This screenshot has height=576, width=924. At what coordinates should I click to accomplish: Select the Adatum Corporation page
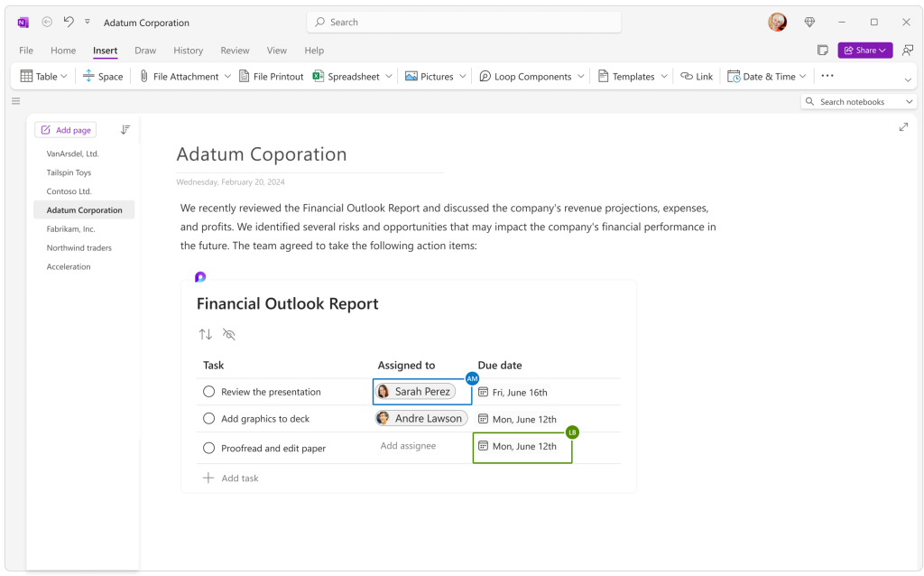[84, 209]
